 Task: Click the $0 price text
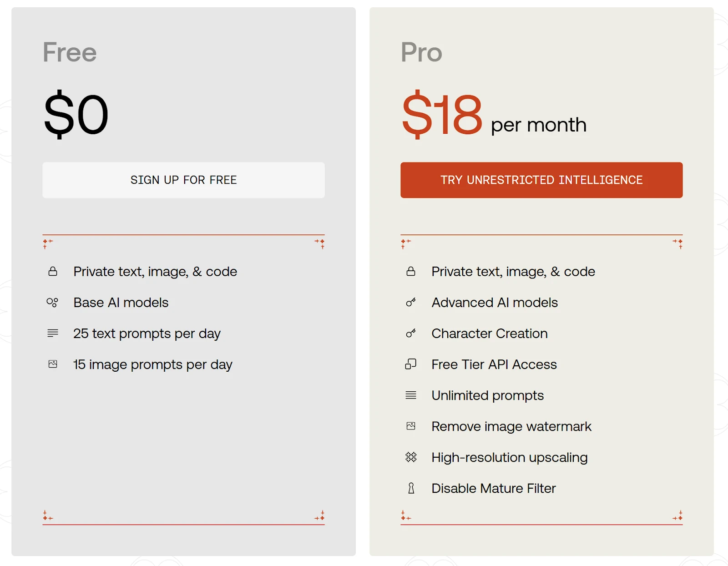point(76,115)
